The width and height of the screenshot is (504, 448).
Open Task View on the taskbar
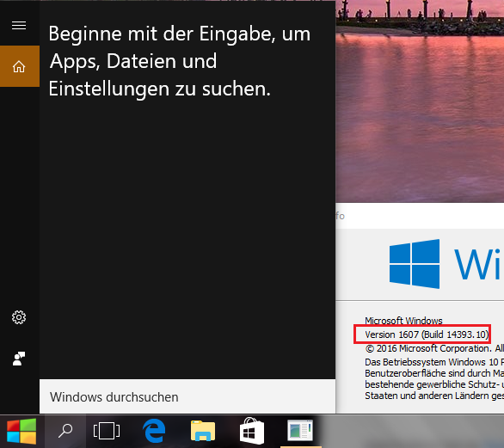pyautogui.click(x=107, y=432)
